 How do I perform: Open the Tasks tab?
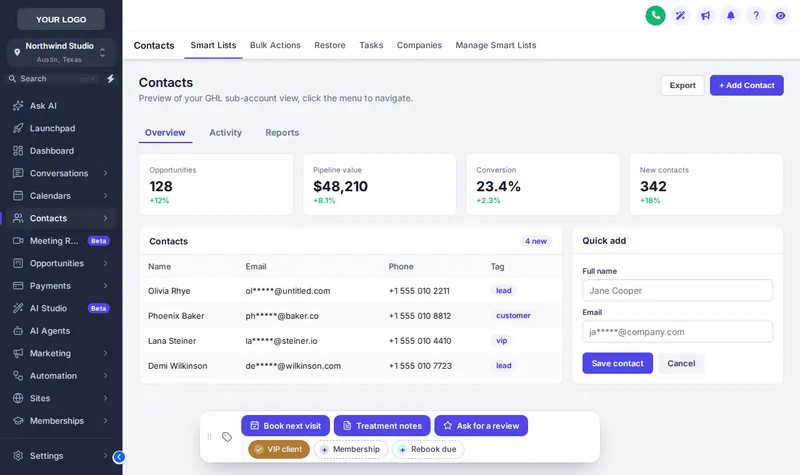pos(371,45)
